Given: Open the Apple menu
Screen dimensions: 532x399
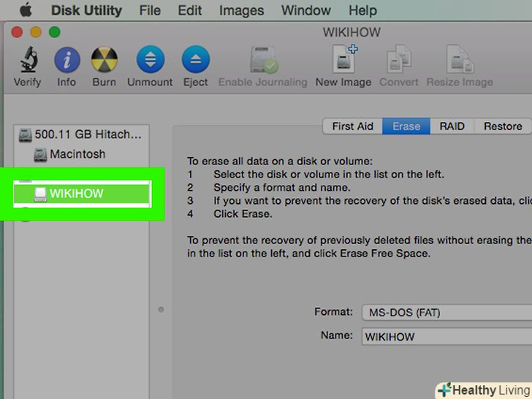Looking at the screenshot, I should [26, 10].
